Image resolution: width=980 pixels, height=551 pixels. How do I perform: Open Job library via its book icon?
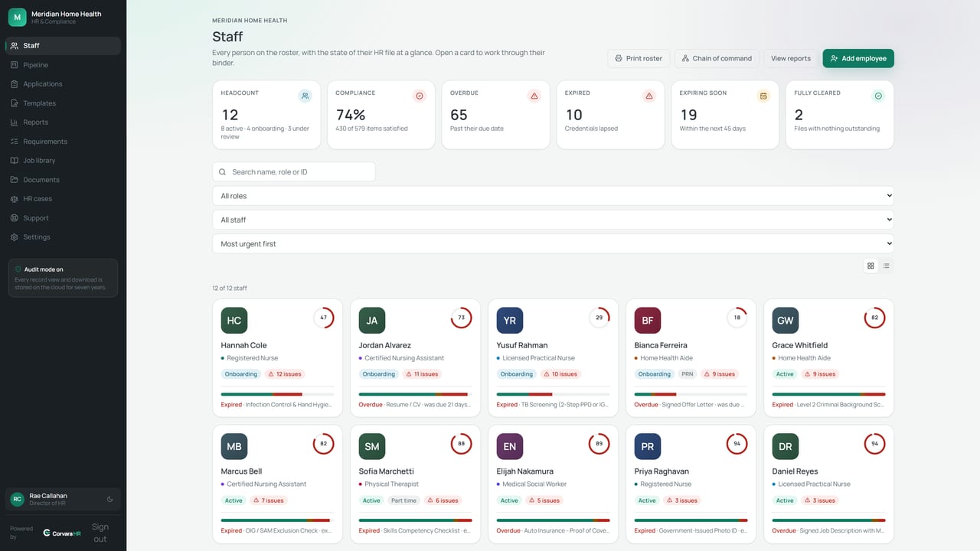point(15,161)
